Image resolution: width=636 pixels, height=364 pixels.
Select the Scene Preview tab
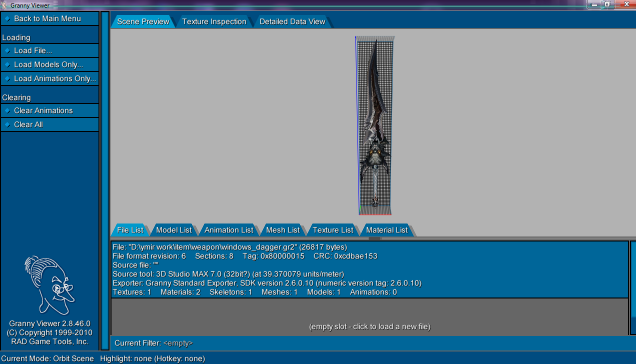coord(142,21)
